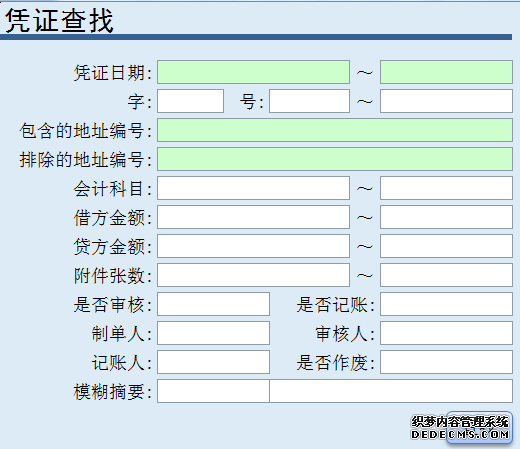This screenshot has height=449, width=520.
Task: Click the 贷方金额 minimum field
Action: 253,246
